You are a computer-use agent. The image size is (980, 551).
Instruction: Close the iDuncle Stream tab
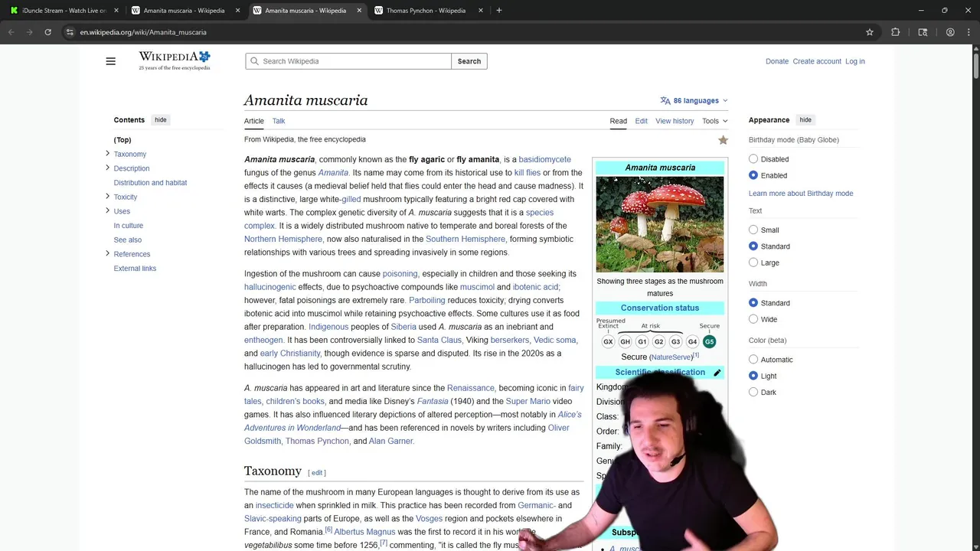click(x=116, y=11)
